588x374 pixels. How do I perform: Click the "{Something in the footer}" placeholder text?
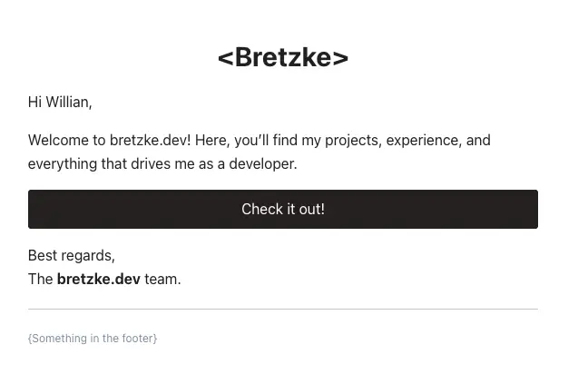click(93, 339)
